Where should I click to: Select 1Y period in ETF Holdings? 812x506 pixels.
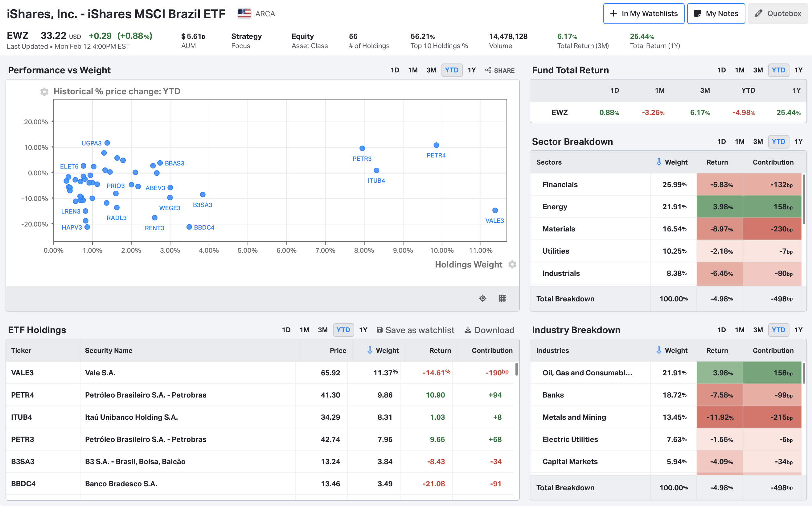tap(363, 330)
